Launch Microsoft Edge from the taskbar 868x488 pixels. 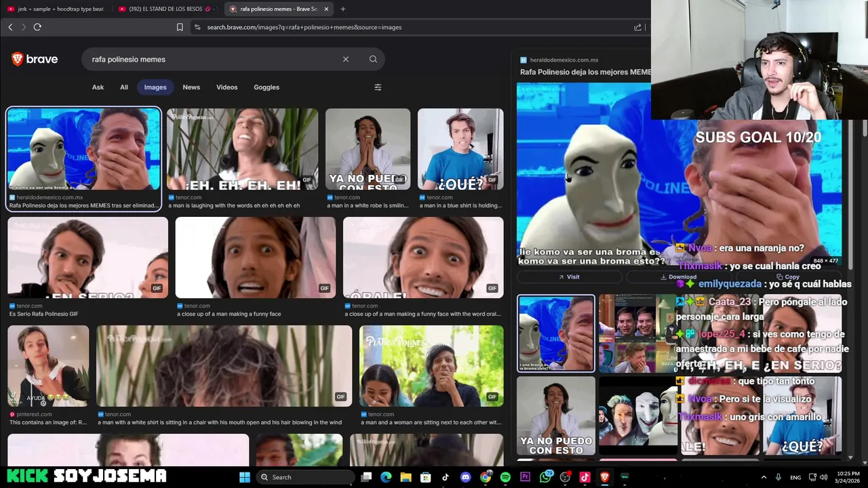(x=386, y=477)
